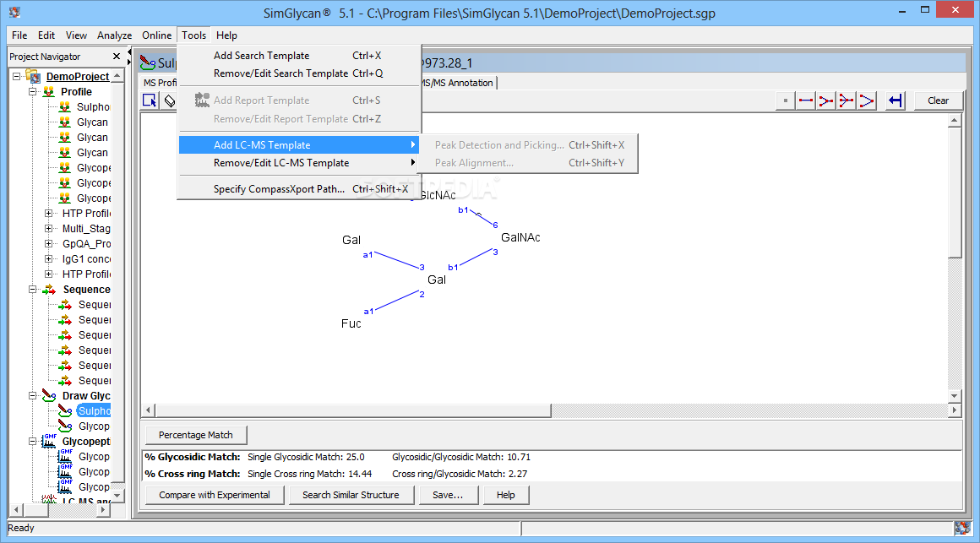Select the open V-shaped branch tool
980x543 pixels.
point(866,100)
